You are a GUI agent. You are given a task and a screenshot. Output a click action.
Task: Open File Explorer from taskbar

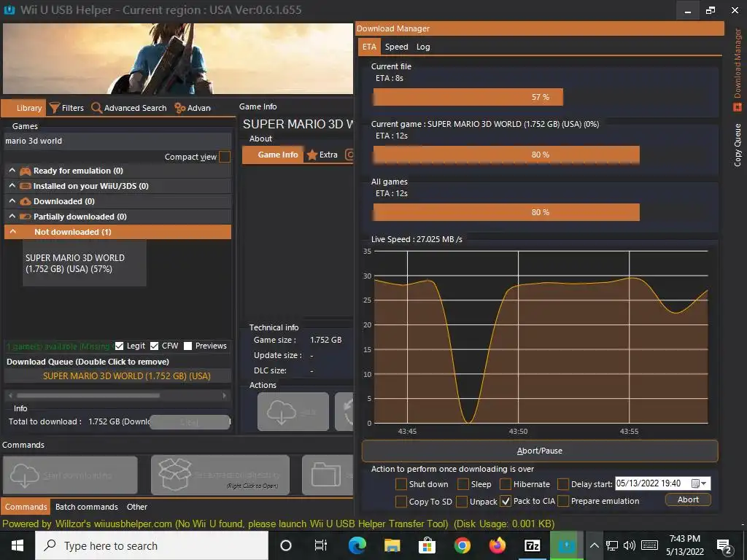coord(392,545)
